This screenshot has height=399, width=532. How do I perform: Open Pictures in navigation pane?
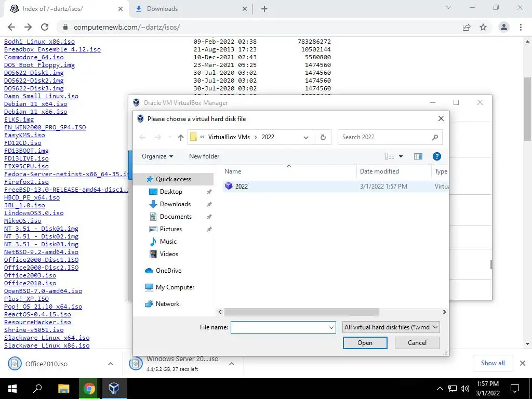coord(170,229)
